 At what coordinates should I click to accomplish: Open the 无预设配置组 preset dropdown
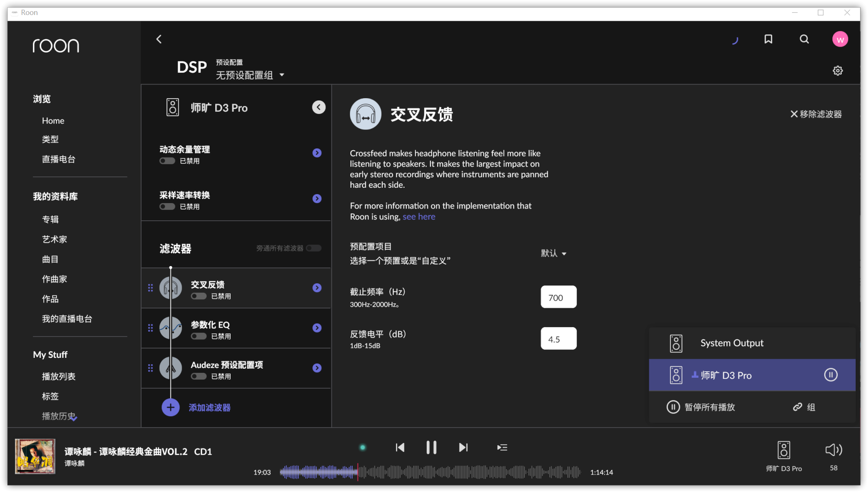pos(250,75)
